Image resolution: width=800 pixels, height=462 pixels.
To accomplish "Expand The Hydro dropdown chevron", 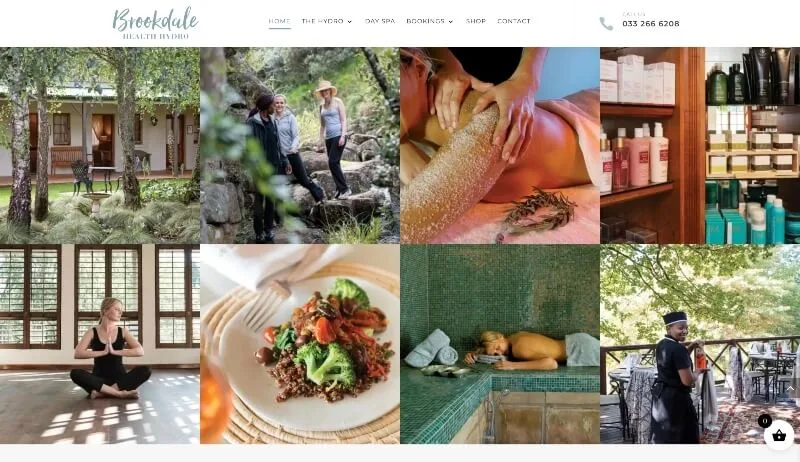I will tap(349, 21).
